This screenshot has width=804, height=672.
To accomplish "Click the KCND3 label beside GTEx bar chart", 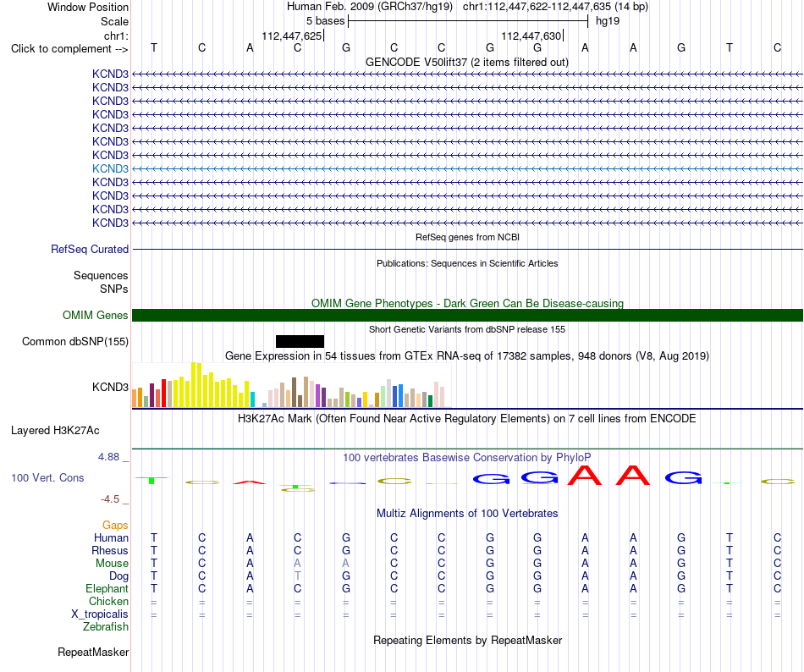I will (x=110, y=387).
